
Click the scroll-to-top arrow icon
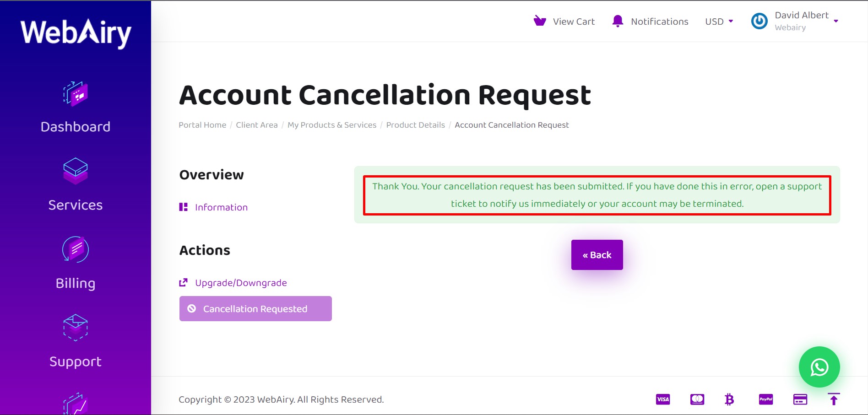834,399
